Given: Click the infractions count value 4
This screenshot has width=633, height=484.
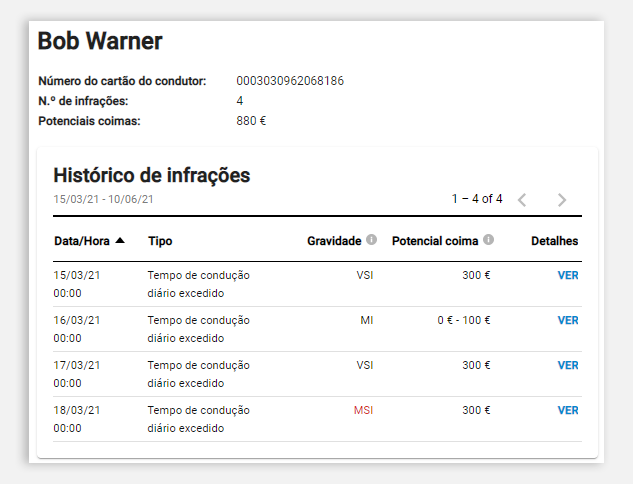Looking at the screenshot, I should pyautogui.click(x=240, y=101).
